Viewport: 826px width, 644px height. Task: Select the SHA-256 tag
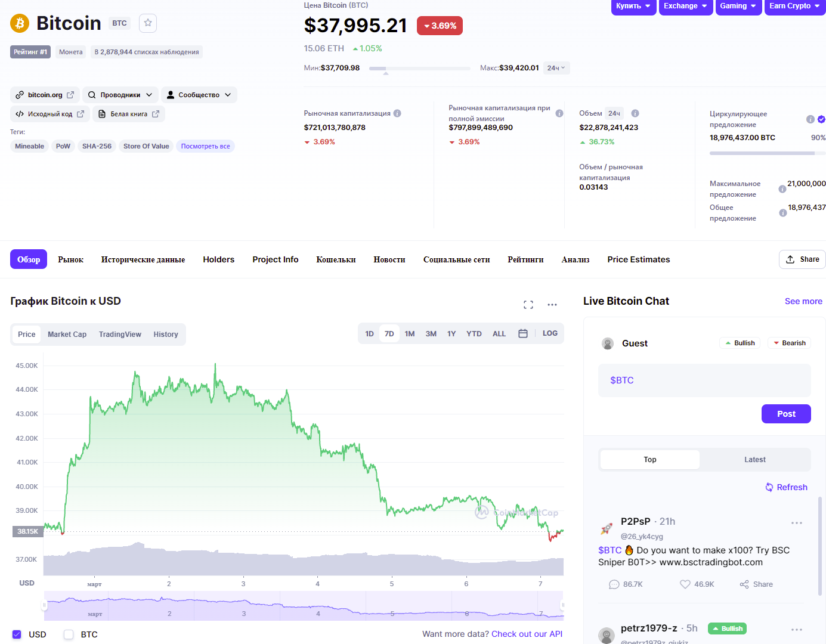97,146
